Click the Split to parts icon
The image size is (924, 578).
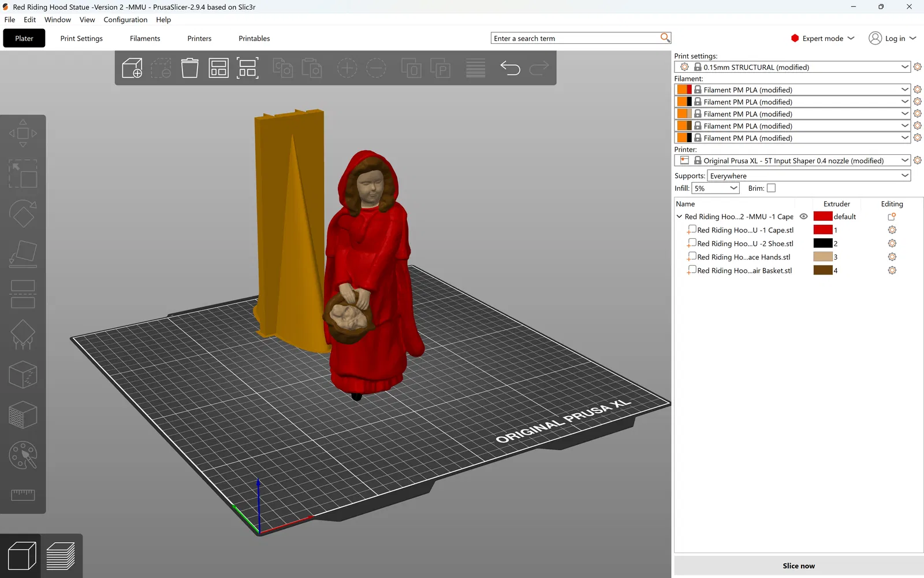(440, 68)
